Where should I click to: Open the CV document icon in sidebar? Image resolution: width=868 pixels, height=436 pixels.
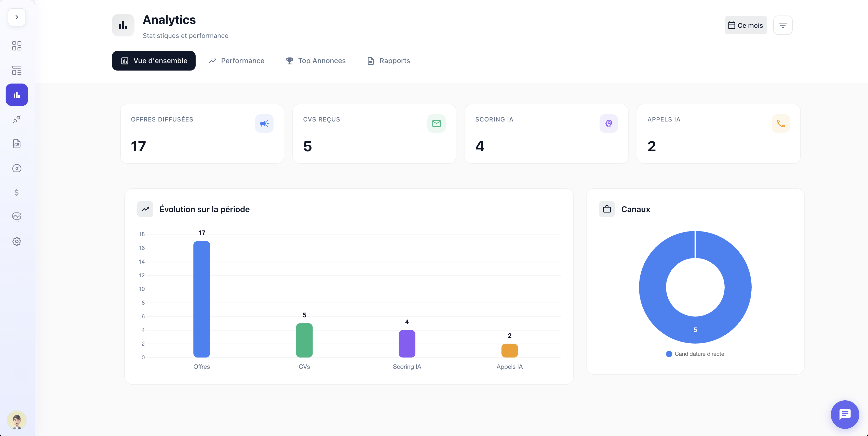17,144
